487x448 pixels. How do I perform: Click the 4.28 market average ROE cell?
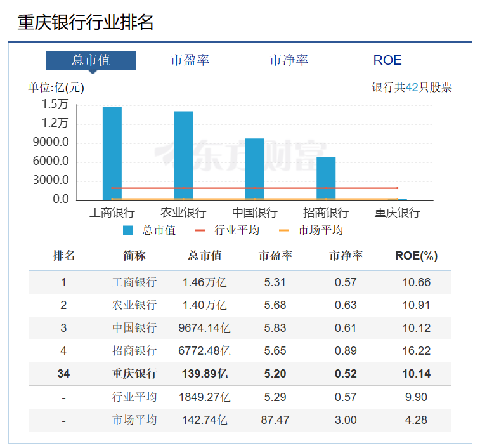pyautogui.click(x=416, y=420)
